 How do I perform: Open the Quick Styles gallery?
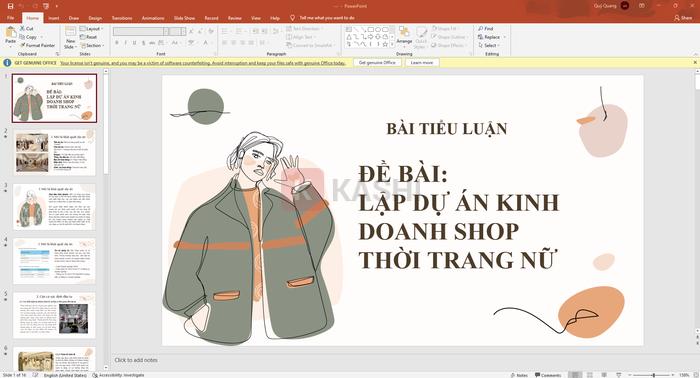[421, 37]
